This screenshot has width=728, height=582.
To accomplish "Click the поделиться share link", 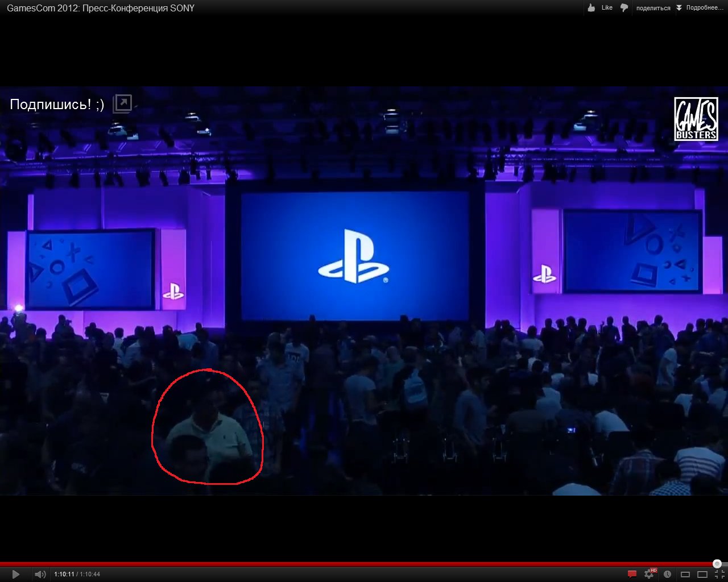I will (x=653, y=8).
